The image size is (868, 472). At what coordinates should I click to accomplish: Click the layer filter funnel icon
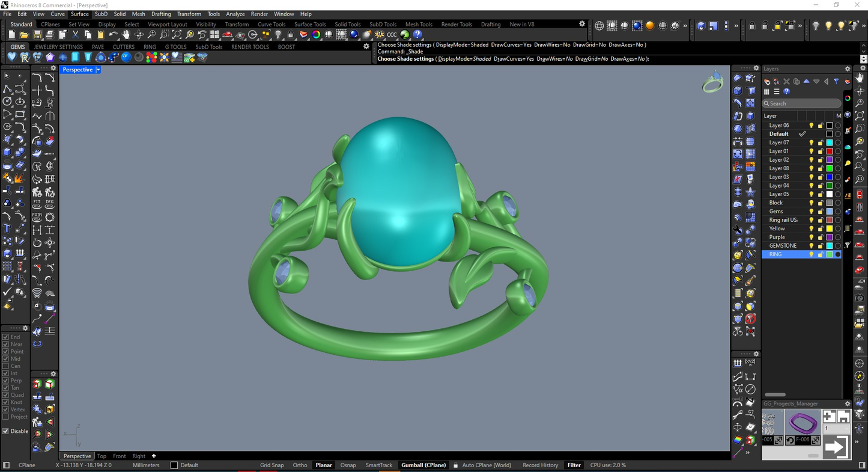(x=837, y=81)
